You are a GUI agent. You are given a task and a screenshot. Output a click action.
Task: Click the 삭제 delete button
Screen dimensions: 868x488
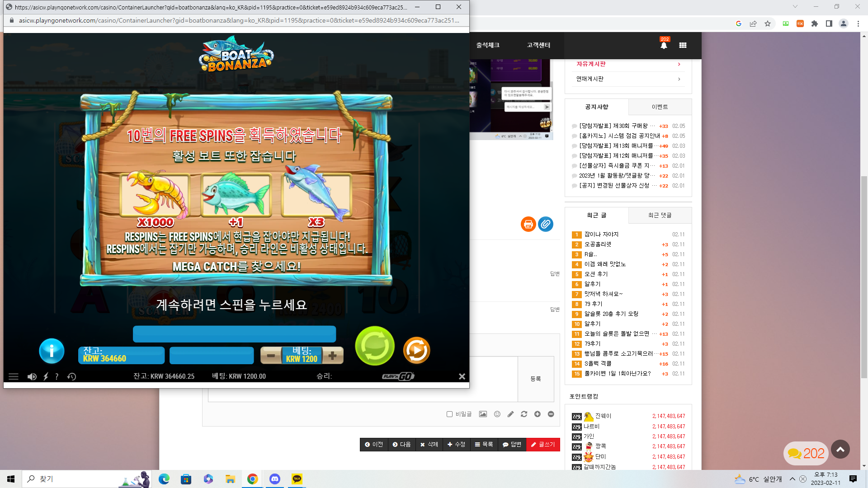coord(429,445)
